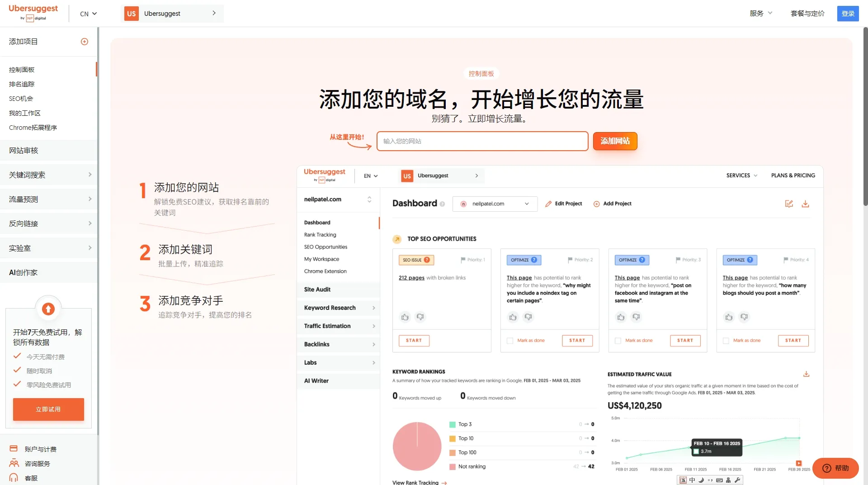
Task: Click the Ubersuggest logo in the top-left header
Action: (33, 13)
